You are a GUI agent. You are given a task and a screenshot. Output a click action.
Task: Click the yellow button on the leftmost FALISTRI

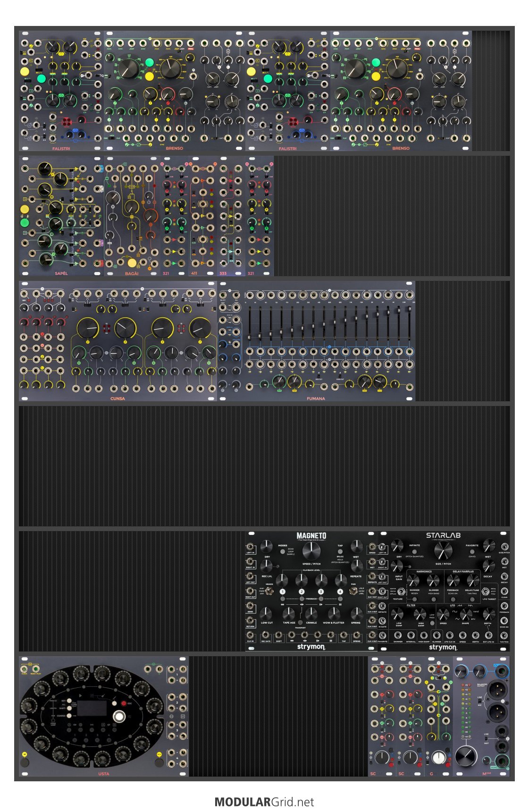coord(25,72)
